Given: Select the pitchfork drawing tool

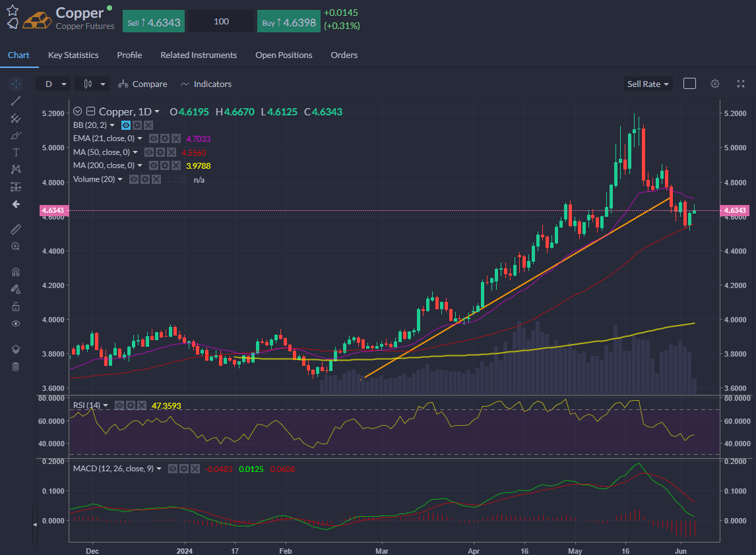Looking at the screenshot, I should [16, 118].
